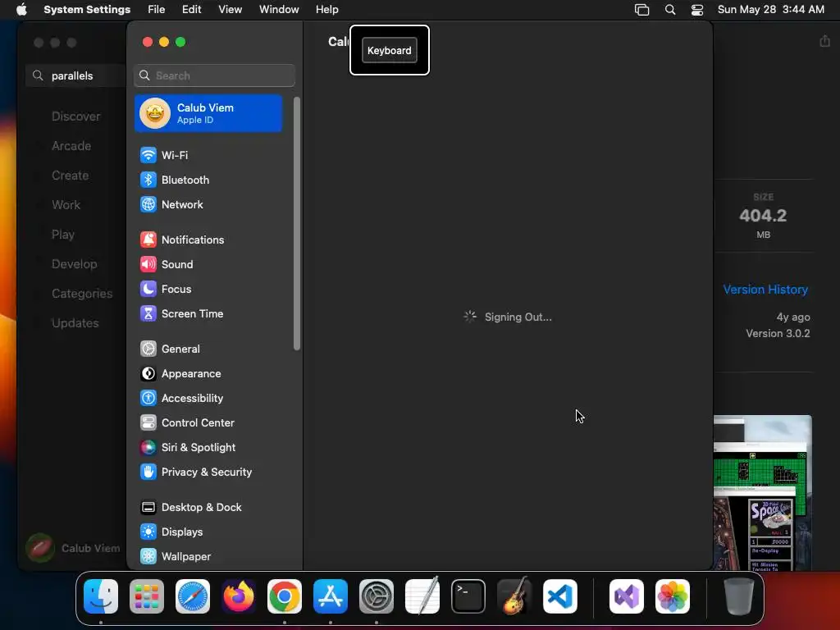Select Develop in App Store sidebar

(75, 264)
